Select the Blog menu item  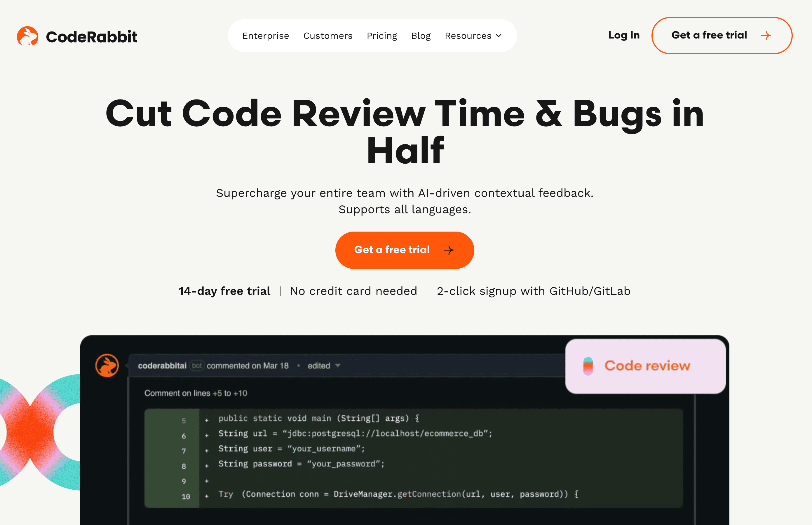(421, 36)
